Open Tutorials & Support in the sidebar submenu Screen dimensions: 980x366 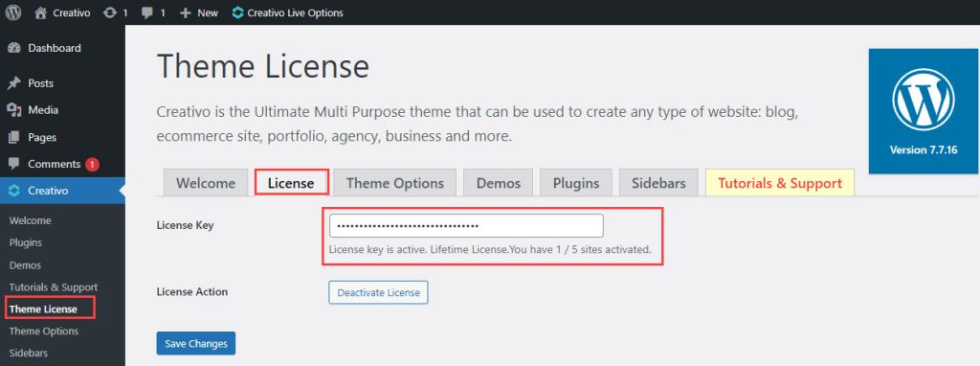coord(54,287)
